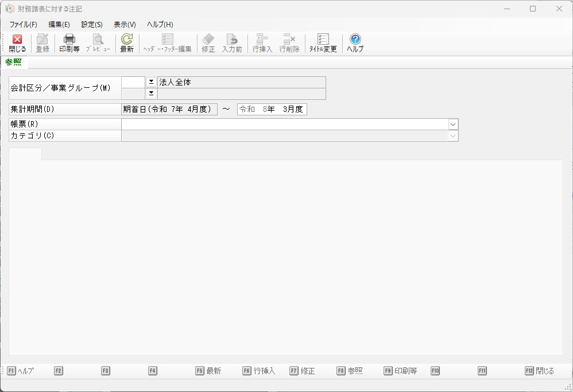
Task: Click the 集計期間 end date field
Action: coord(272,110)
